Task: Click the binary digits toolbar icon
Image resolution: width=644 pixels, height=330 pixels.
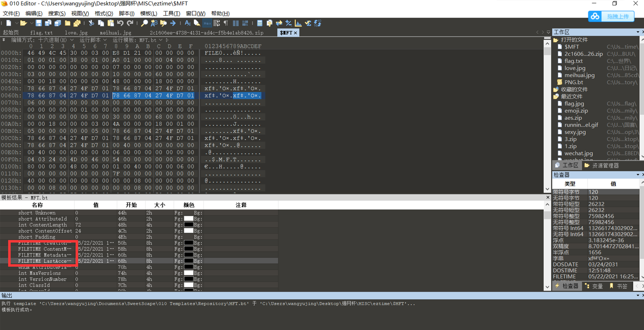Action: [245, 23]
